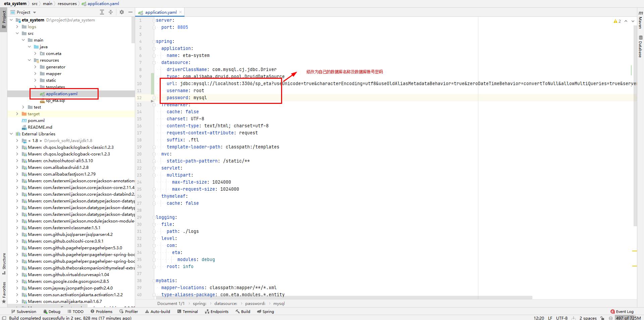
Task: Collapse the datasource block fold marker on line 7
Action: coord(154,62)
